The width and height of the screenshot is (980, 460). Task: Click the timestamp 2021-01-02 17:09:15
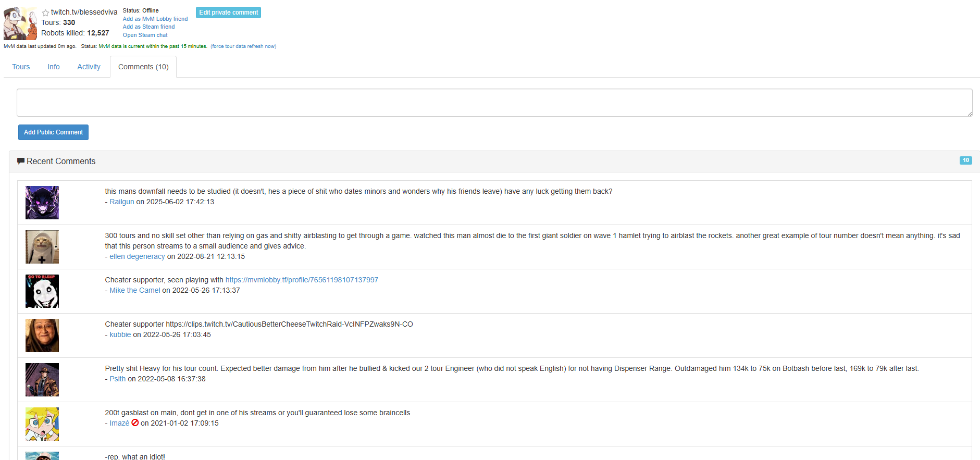[x=185, y=423]
